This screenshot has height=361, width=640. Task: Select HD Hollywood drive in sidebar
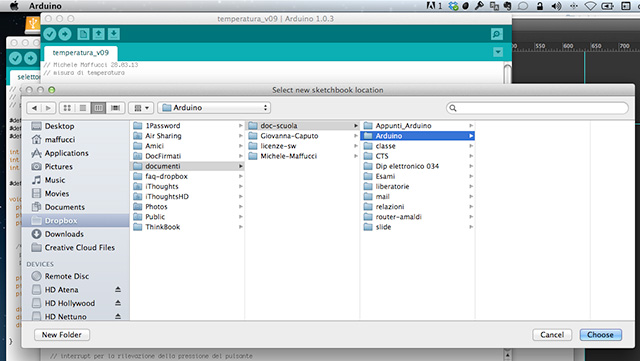pos(69,303)
